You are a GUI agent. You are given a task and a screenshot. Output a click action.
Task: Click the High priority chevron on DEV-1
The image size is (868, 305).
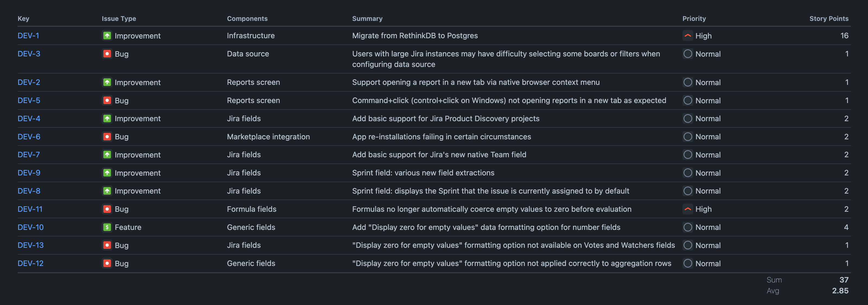(x=688, y=35)
